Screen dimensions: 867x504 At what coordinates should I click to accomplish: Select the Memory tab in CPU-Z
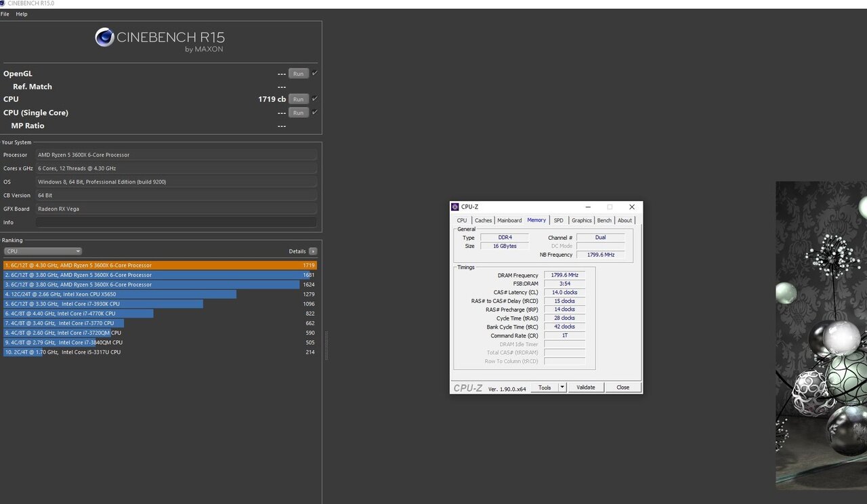tap(536, 220)
